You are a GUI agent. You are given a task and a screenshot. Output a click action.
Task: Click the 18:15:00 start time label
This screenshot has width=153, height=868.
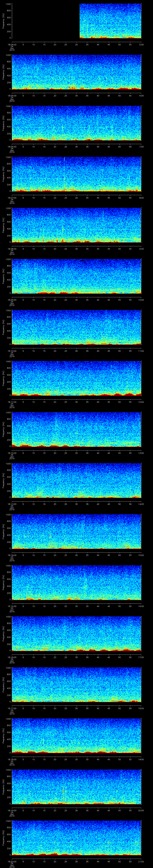pos(12,606)
